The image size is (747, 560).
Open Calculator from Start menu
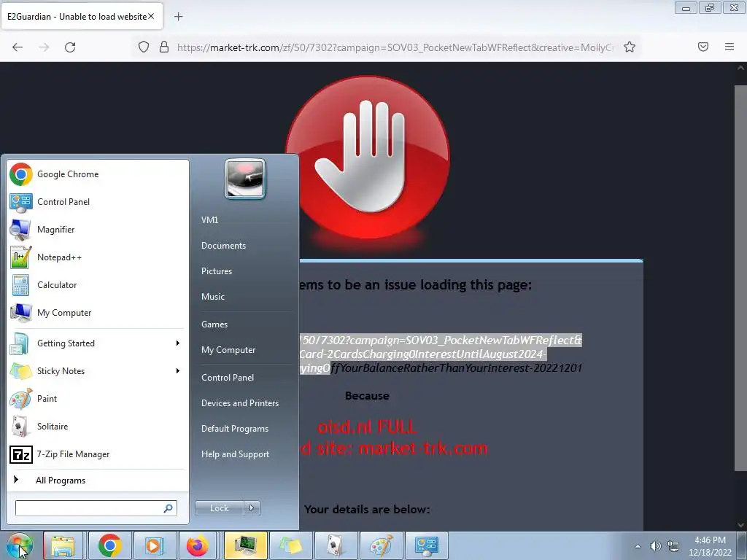(98, 285)
